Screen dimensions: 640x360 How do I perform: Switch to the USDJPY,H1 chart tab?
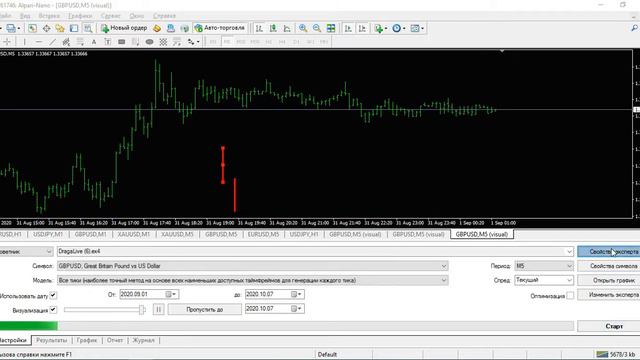(x=304, y=234)
